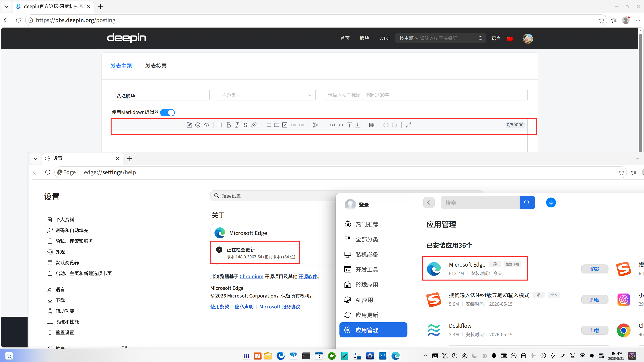This screenshot has width=644, height=362.
Task: Open 开发工具 category in app store
Action: 374,269
